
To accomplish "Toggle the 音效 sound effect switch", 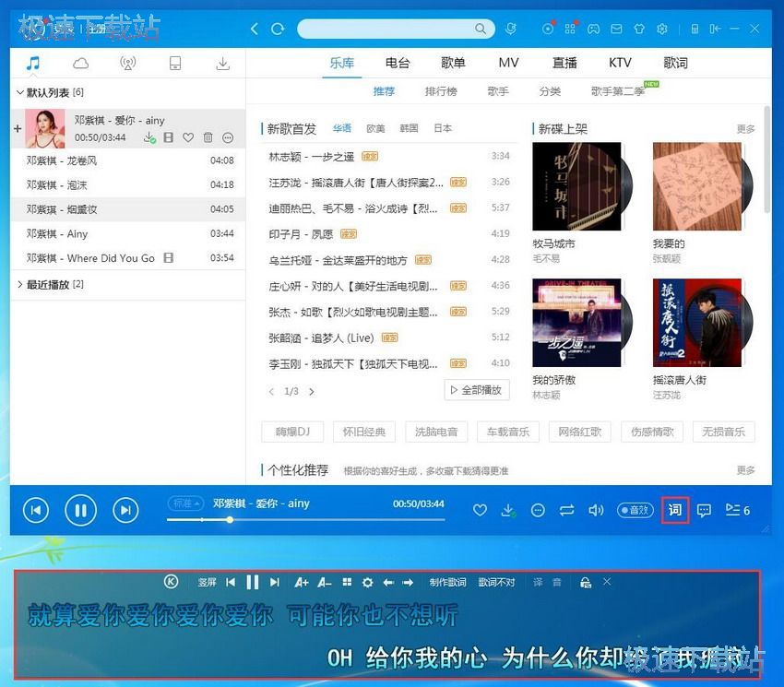I will (x=635, y=511).
